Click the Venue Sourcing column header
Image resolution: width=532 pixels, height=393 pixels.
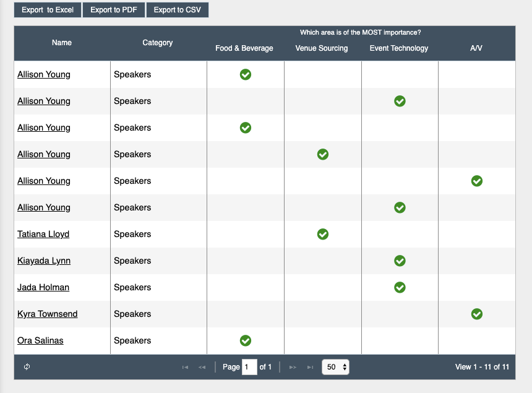click(322, 48)
